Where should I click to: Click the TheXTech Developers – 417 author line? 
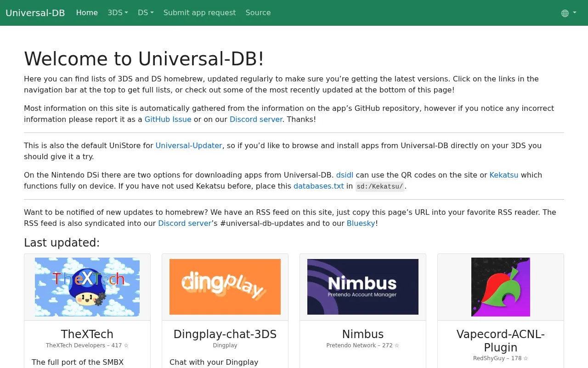point(87,345)
